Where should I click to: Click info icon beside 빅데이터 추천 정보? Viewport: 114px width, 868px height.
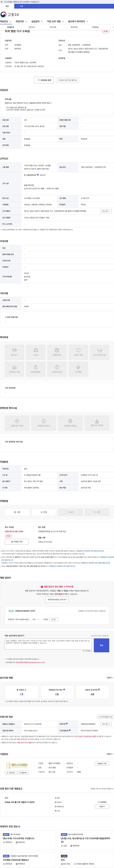click(19, 827)
